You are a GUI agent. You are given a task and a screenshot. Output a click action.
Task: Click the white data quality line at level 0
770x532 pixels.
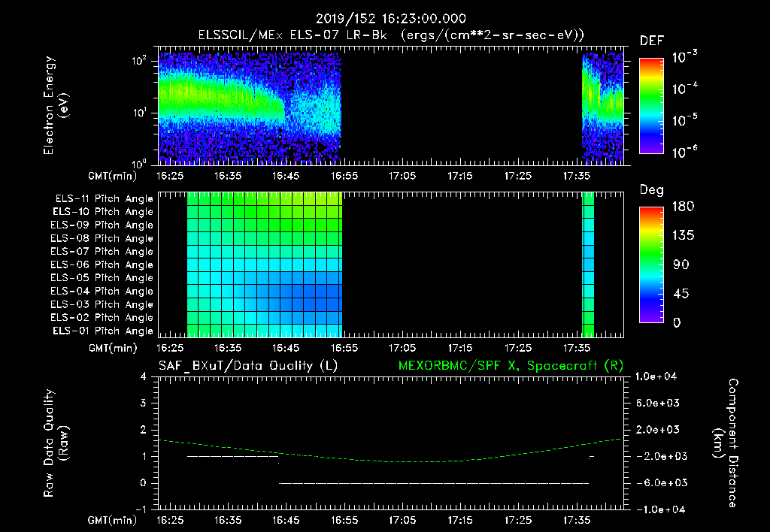coord(434,483)
